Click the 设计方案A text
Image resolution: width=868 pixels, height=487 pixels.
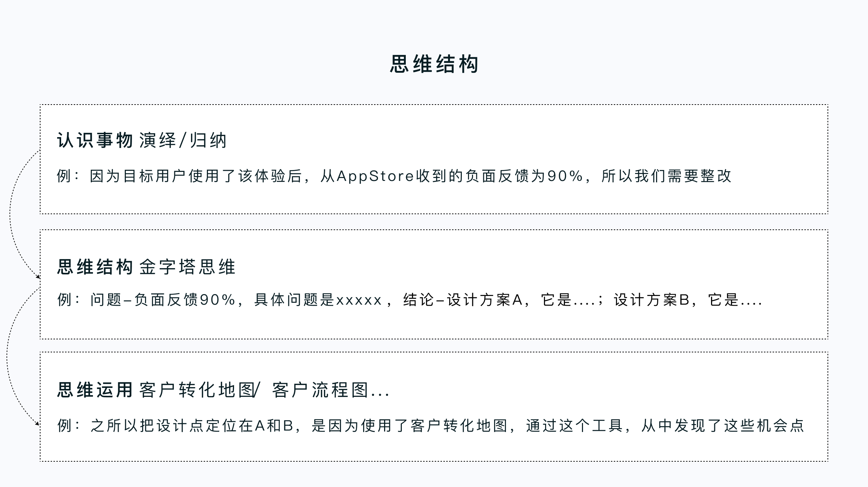pyautogui.click(x=485, y=300)
